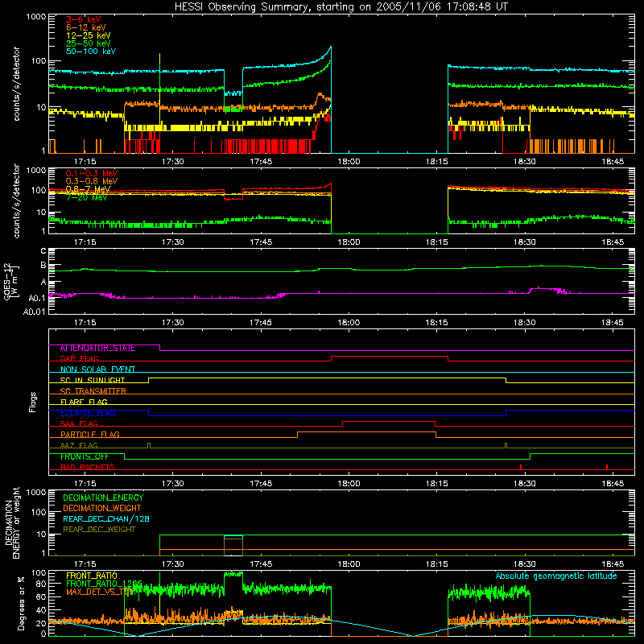The image size is (644, 644).
Task: Select the FLARE_FLAG label
Action: pos(84,402)
